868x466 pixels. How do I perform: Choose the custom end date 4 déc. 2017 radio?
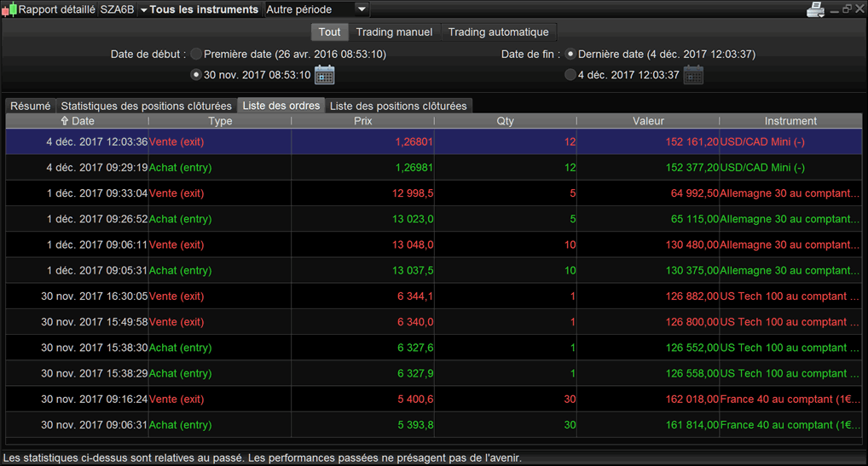[x=570, y=75]
